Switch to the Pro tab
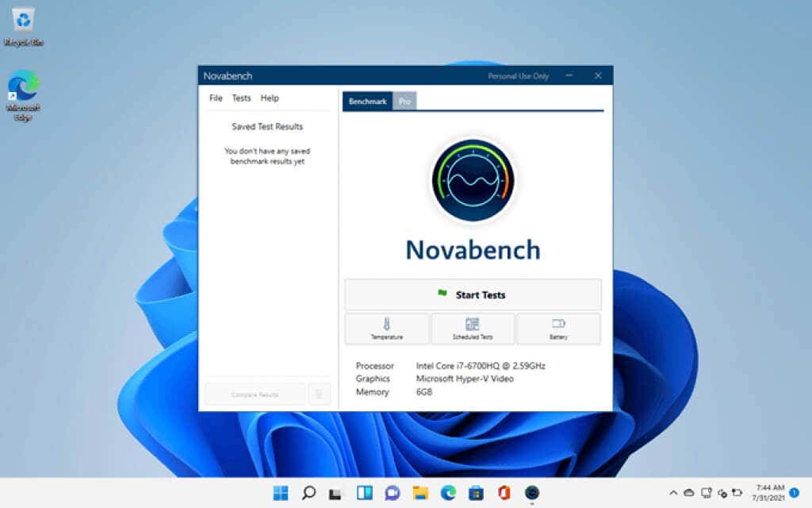 404,101
